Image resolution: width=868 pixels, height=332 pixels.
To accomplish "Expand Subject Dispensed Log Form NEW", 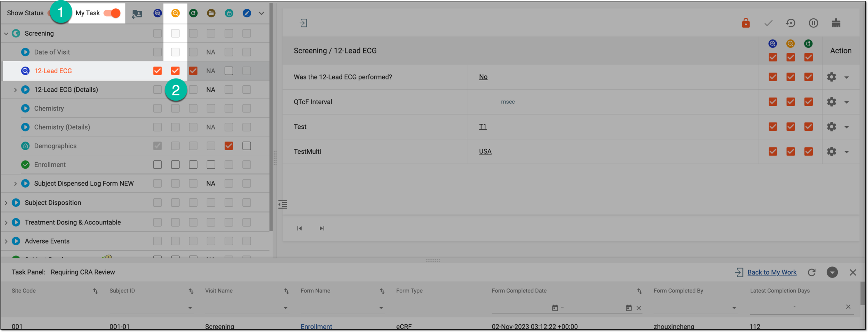I will coord(15,184).
